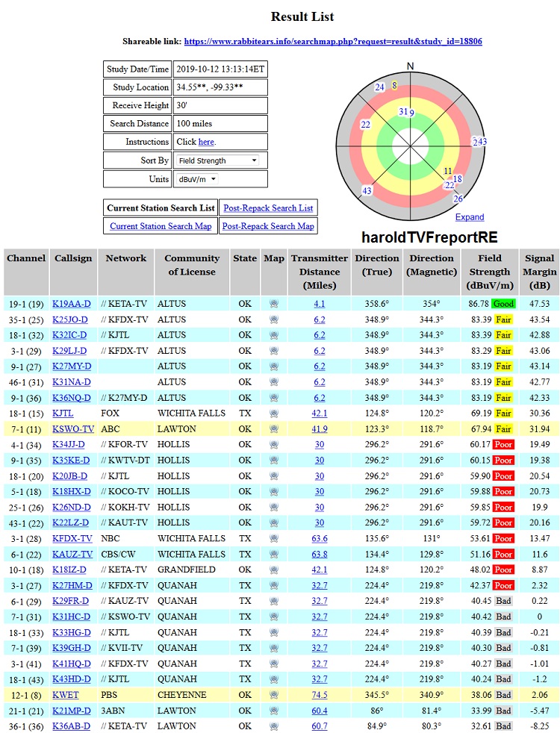This screenshot has height=733, width=560.
Task: Click the map icon for K19AA-D row
Action: point(274,304)
